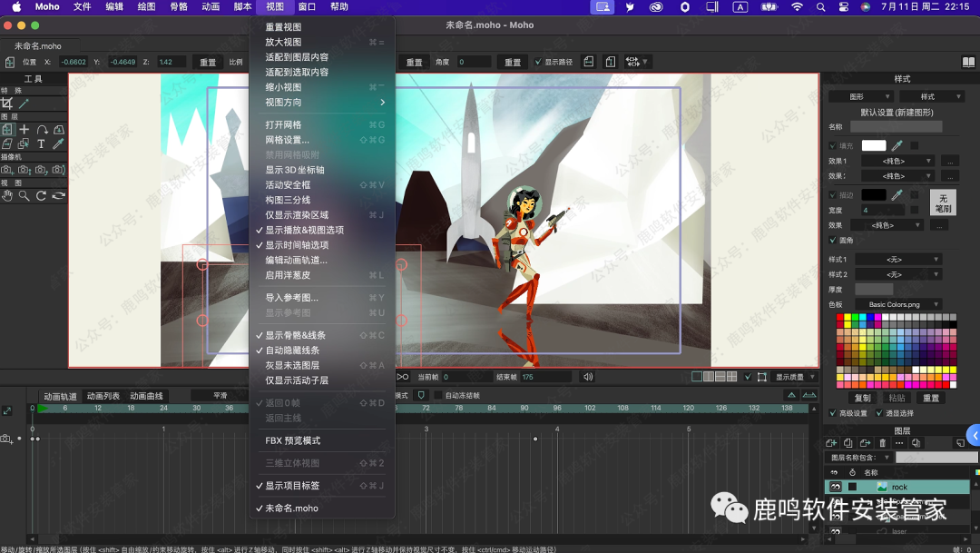Toggle the 显示路径 (show path) checkbox
This screenshot has height=553, width=980.
click(x=538, y=62)
